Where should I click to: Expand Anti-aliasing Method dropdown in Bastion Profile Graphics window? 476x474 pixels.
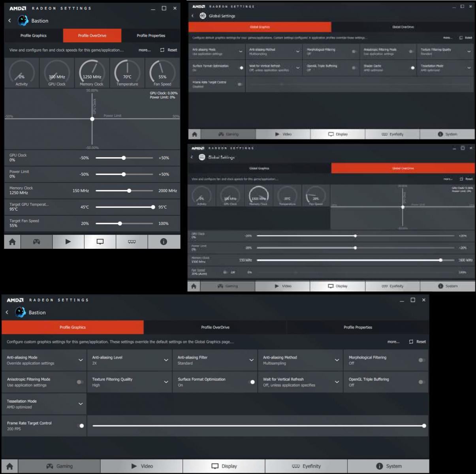[337, 360]
